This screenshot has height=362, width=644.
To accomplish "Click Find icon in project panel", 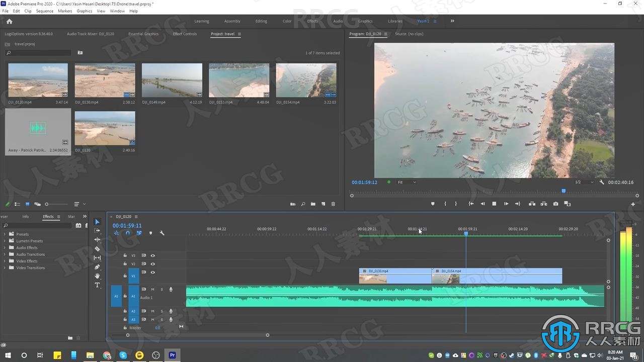I will click(303, 204).
